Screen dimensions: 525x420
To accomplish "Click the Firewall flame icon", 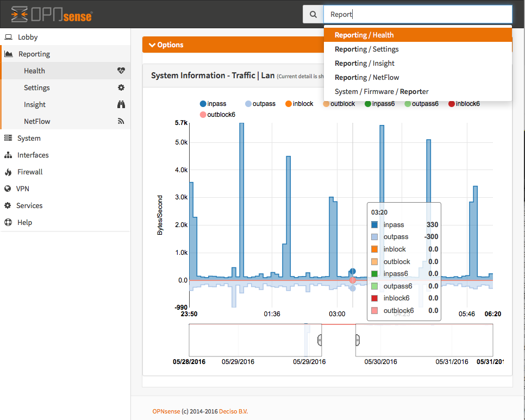I will (x=8, y=172).
